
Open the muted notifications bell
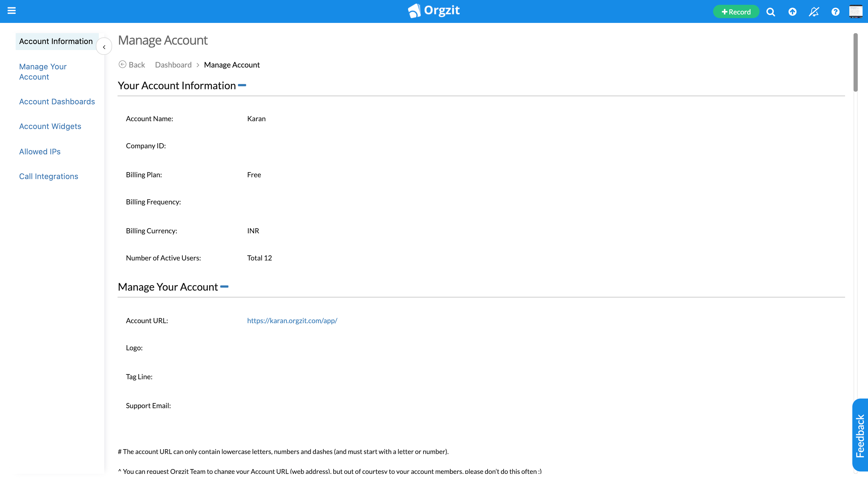(814, 12)
